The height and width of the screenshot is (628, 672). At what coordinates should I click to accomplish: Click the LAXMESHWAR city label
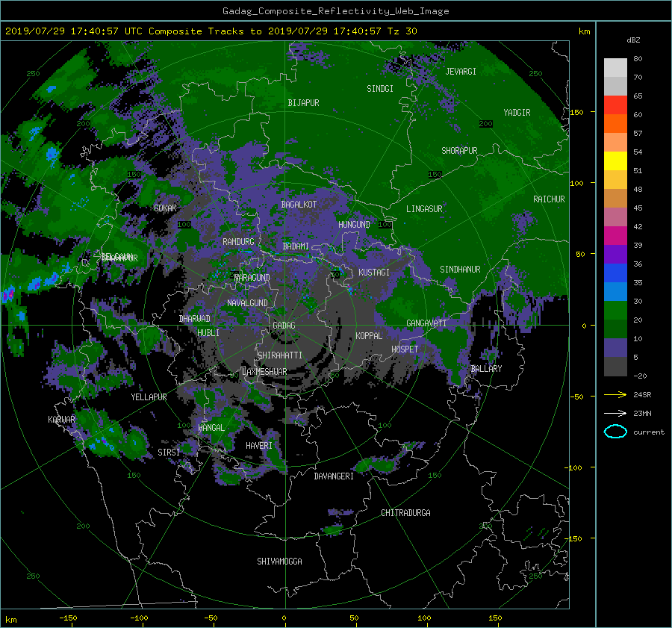tap(264, 372)
